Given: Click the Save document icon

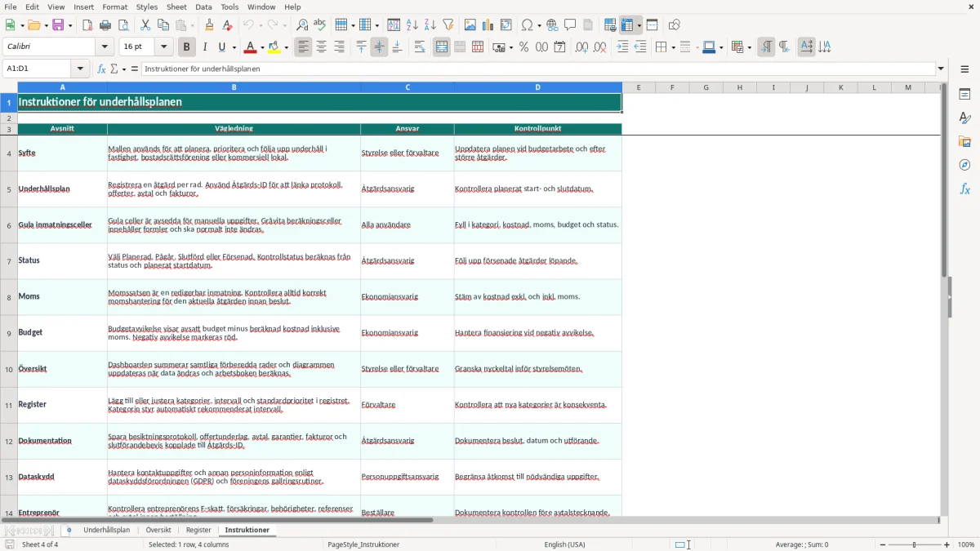Looking at the screenshot, I should pyautogui.click(x=58, y=25).
